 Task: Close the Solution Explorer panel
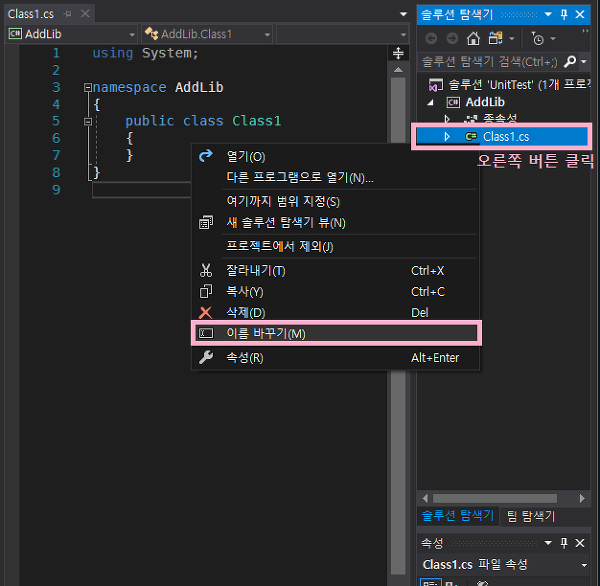(x=580, y=15)
